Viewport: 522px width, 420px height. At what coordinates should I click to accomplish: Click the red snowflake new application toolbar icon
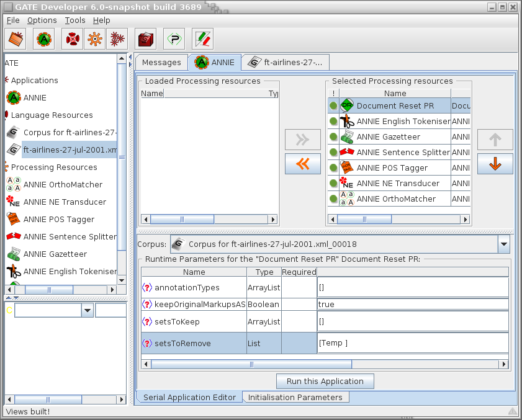point(117,39)
